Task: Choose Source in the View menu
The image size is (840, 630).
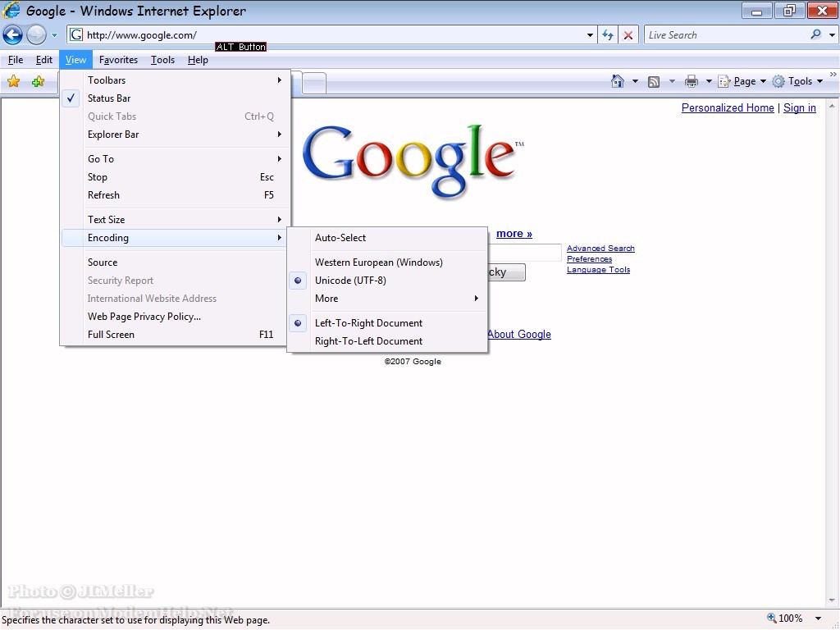Action: click(x=175, y=262)
